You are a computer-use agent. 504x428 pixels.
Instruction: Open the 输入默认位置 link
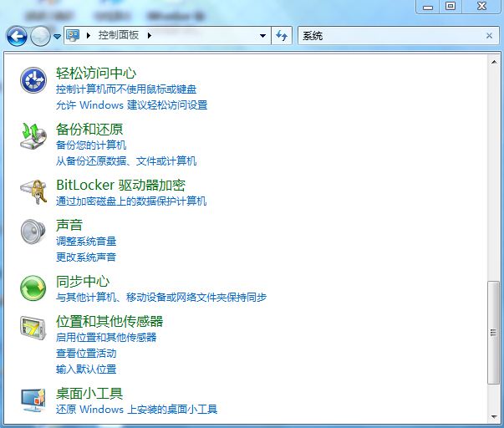tap(86, 369)
